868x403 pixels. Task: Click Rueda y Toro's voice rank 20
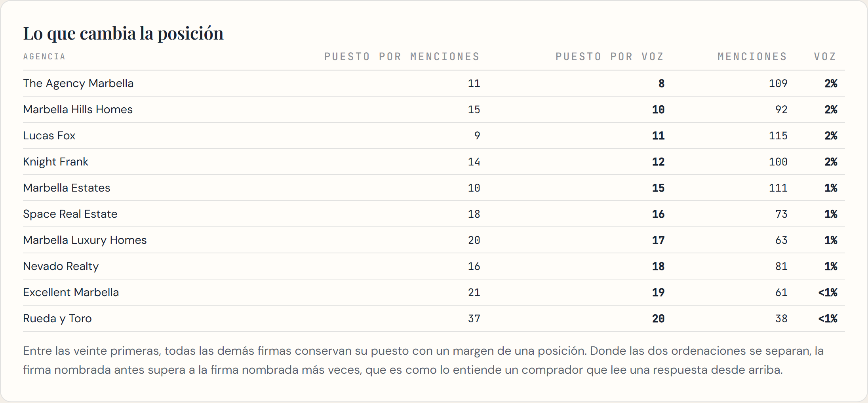(x=658, y=319)
